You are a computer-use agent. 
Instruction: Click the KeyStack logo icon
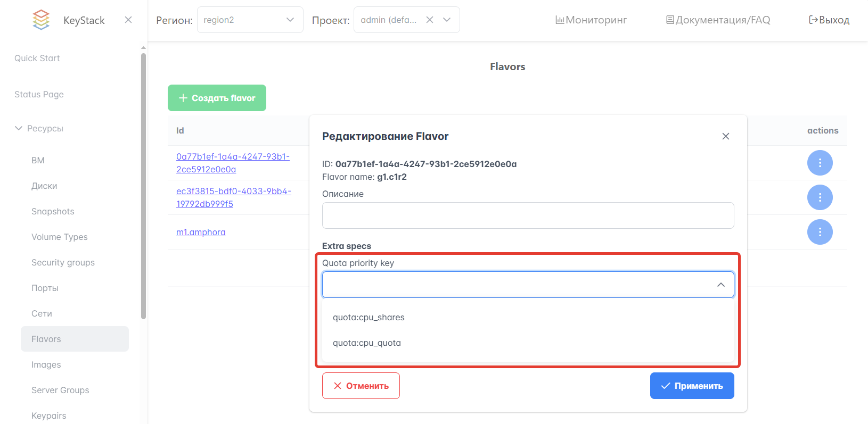(41, 20)
